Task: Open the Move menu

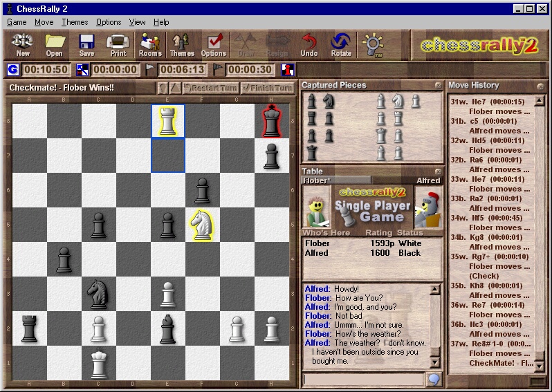Action: (44, 22)
